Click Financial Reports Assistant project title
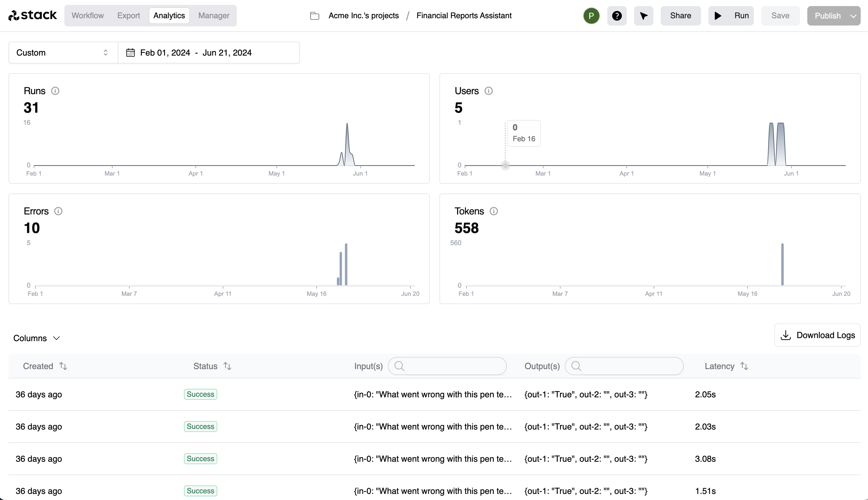This screenshot has height=500, width=868. click(464, 15)
